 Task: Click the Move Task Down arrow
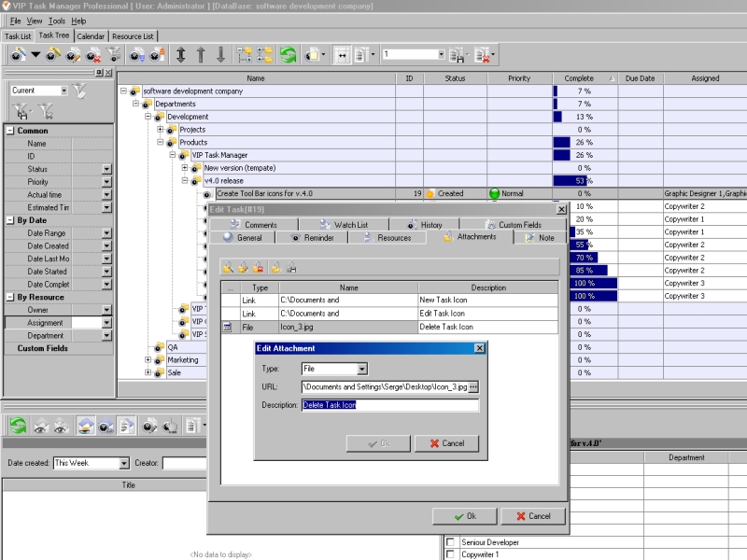click(x=220, y=55)
